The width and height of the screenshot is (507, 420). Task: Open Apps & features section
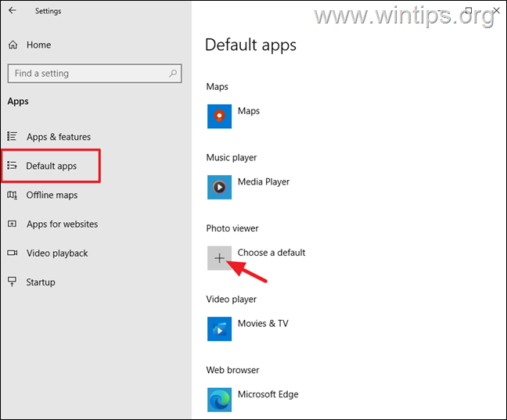(x=59, y=137)
